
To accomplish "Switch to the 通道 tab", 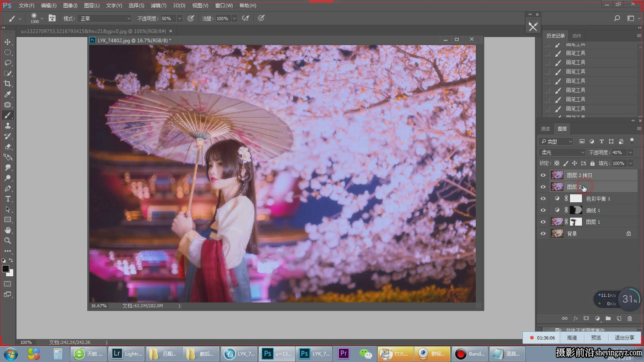I will pos(545,129).
